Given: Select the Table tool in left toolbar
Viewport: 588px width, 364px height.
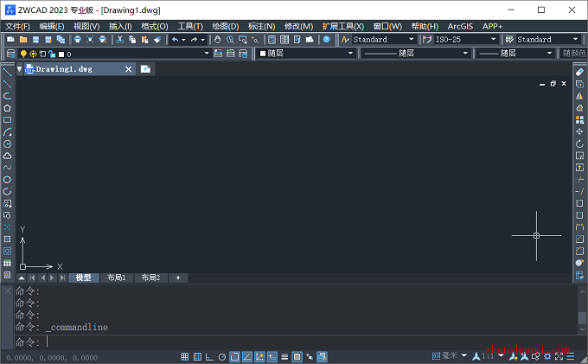Looking at the screenshot, I should click(7, 263).
